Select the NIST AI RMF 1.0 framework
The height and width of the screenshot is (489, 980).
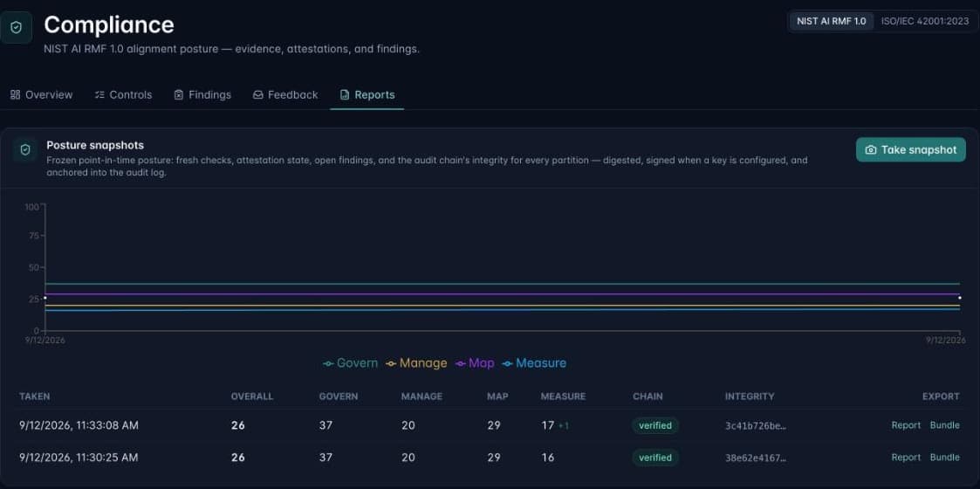tap(832, 21)
